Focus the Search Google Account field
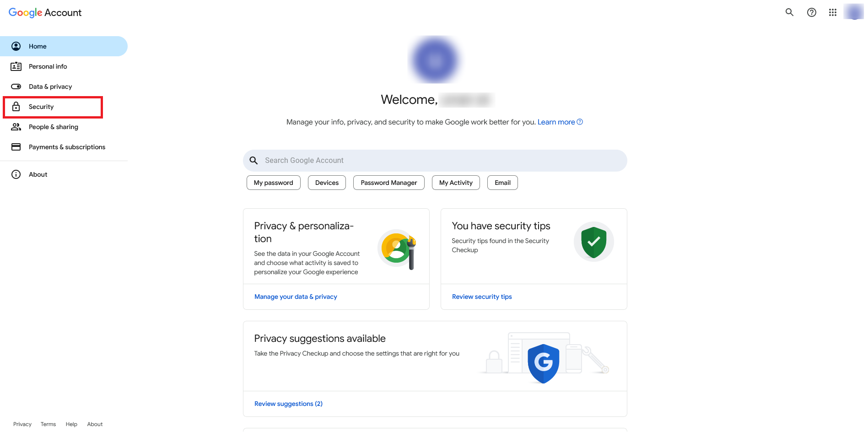Image resolution: width=868 pixels, height=432 pixels. (435, 161)
